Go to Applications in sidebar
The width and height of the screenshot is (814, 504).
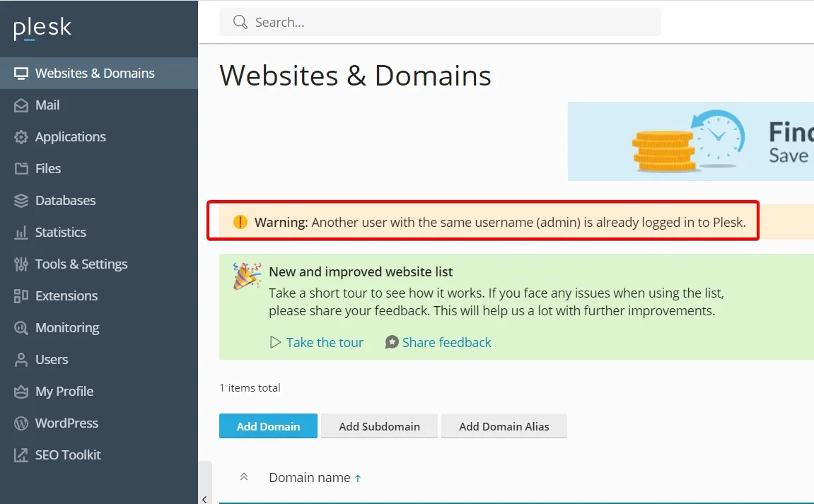[98, 136]
